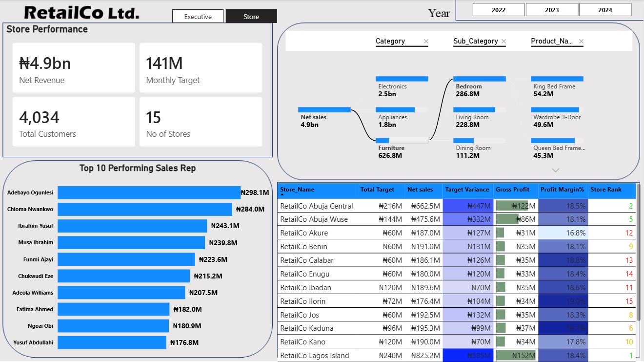Viewport: 644px width, 362px height.
Task: Expand the Electronics node in the tree
Action: (402, 79)
